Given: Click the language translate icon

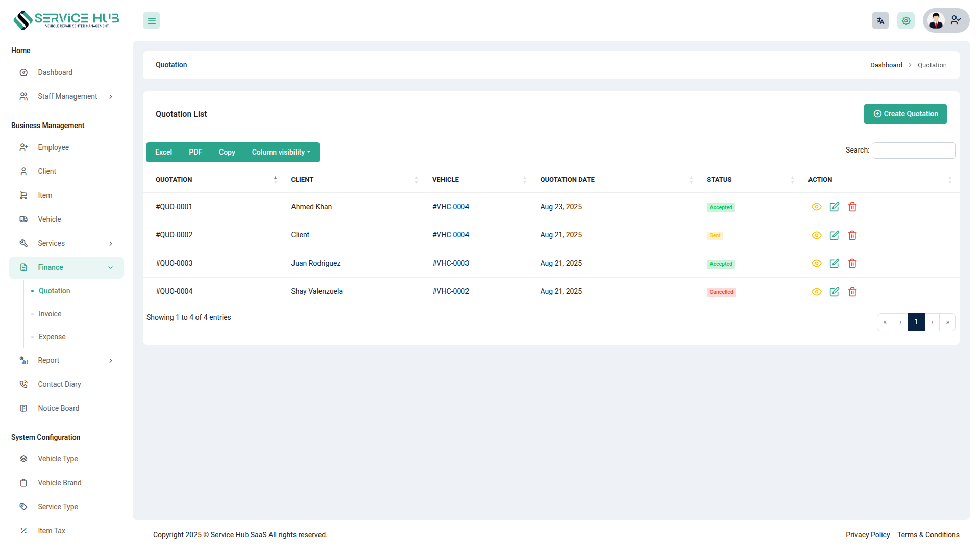Looking at the screenshot, I should click(x=880, y=21).
